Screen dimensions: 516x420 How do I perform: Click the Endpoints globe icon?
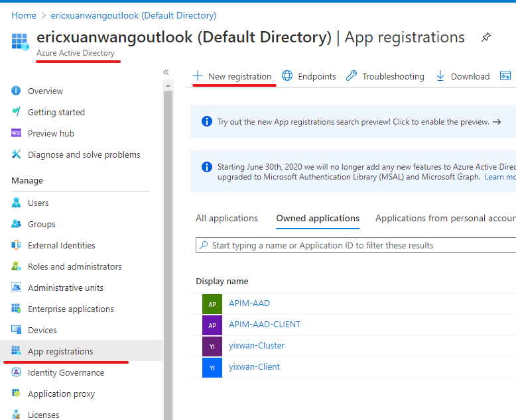[x=287, y=76]
